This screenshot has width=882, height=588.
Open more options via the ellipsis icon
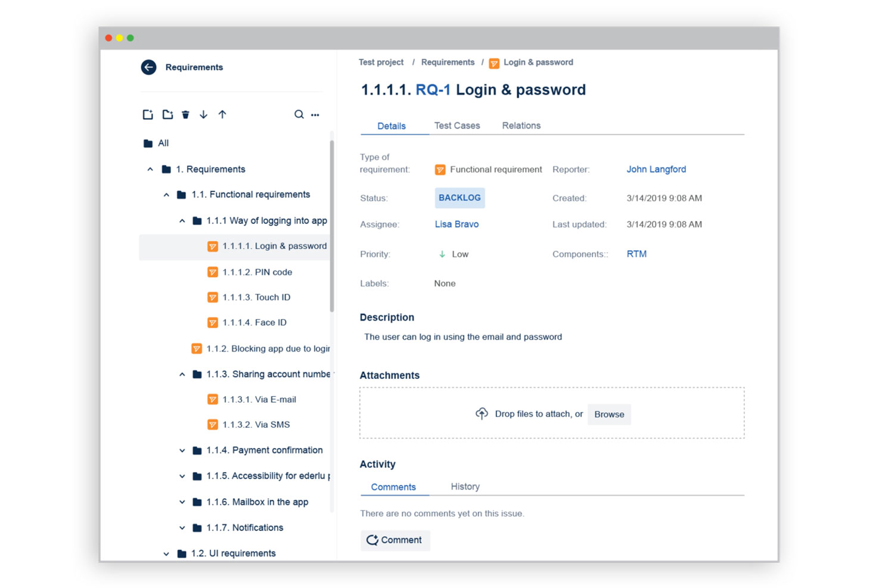[x=315, y=114]
